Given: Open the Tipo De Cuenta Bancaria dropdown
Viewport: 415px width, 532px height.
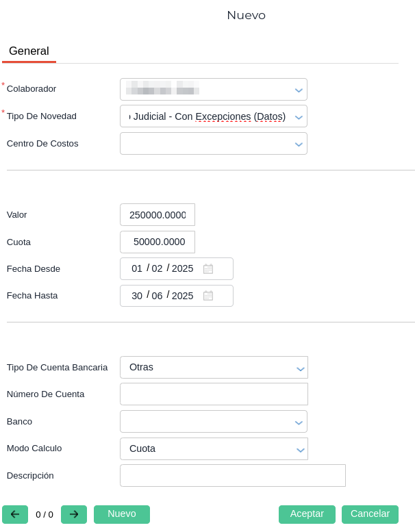Looking at the screenshot, I should (x=300, y=368).
